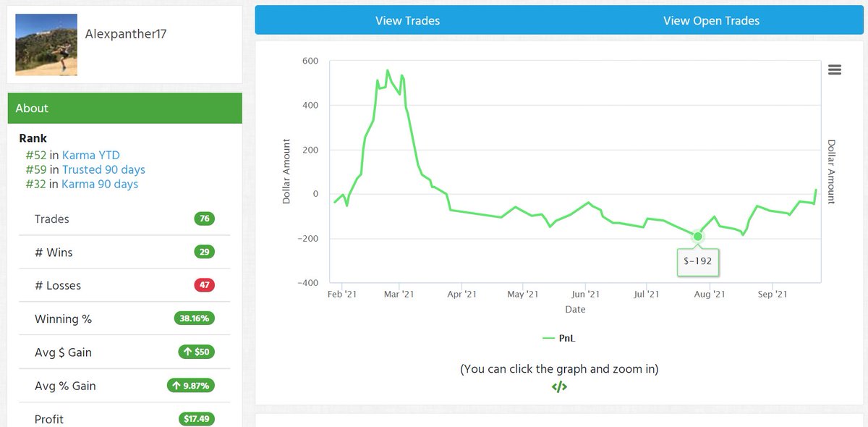The height and width of the screenshot is (427, 868).
Task: Open Alexpanther17's profile picture
Action: [46, 45]
